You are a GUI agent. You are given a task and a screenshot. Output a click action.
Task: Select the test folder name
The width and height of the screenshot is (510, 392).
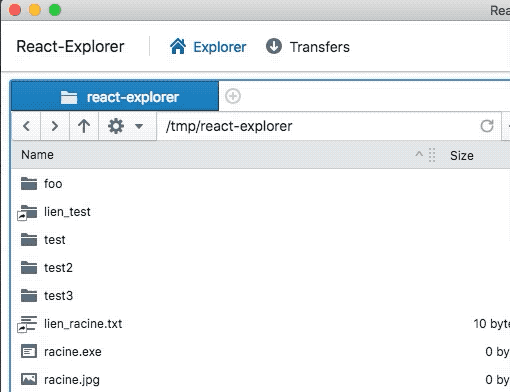coord(54,240)
